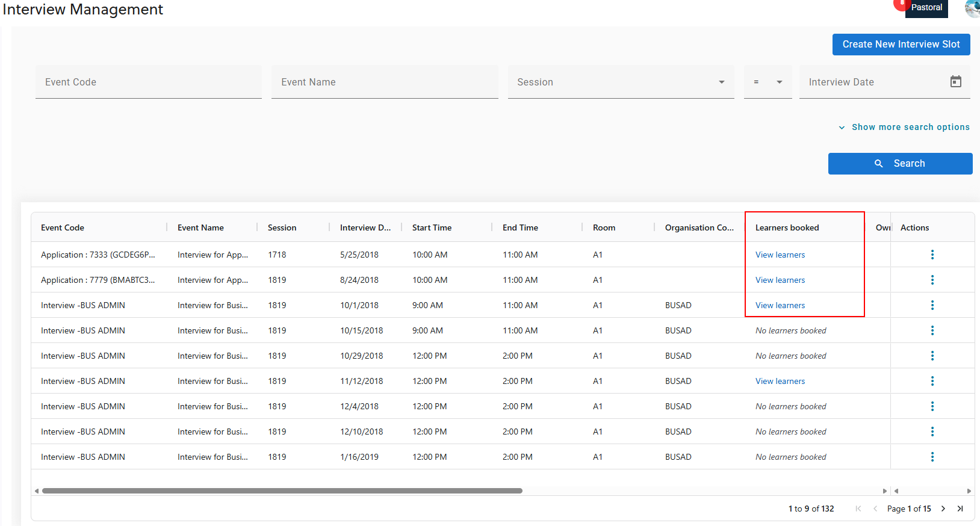
Task: Expand Show more search options
Action: [x=904, y=127]
